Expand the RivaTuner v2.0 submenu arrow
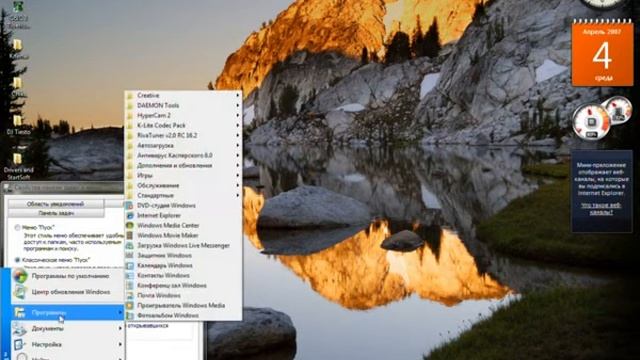This screenshot has width=640, height=360. click(x=238, y=135)
